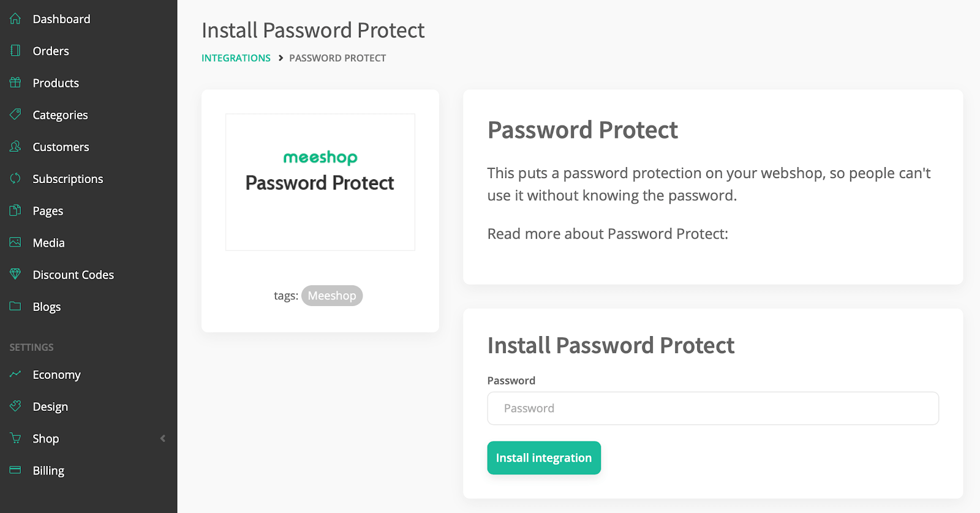Click the Billing credit card icon
980x513 pixels.
coord(15,470)
